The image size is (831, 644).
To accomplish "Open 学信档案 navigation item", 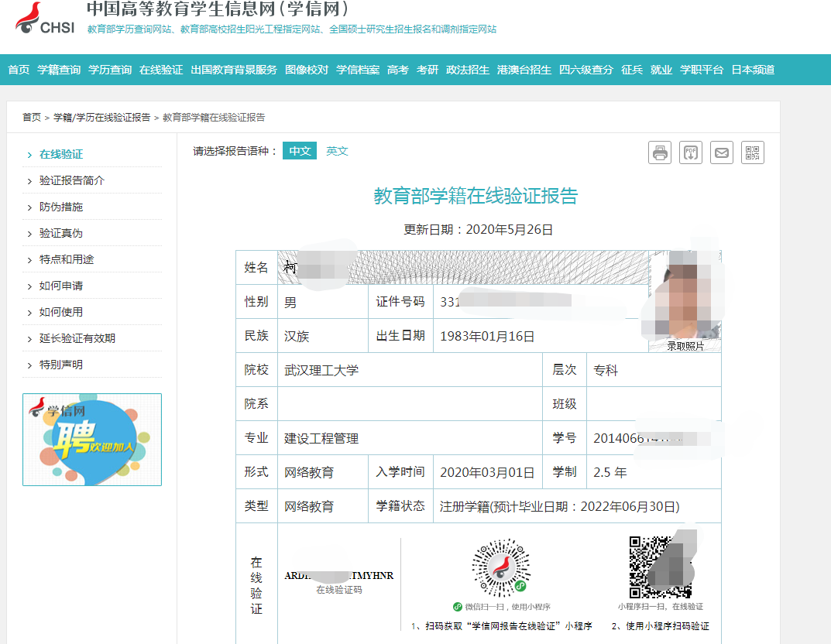I will coord(358,70).
